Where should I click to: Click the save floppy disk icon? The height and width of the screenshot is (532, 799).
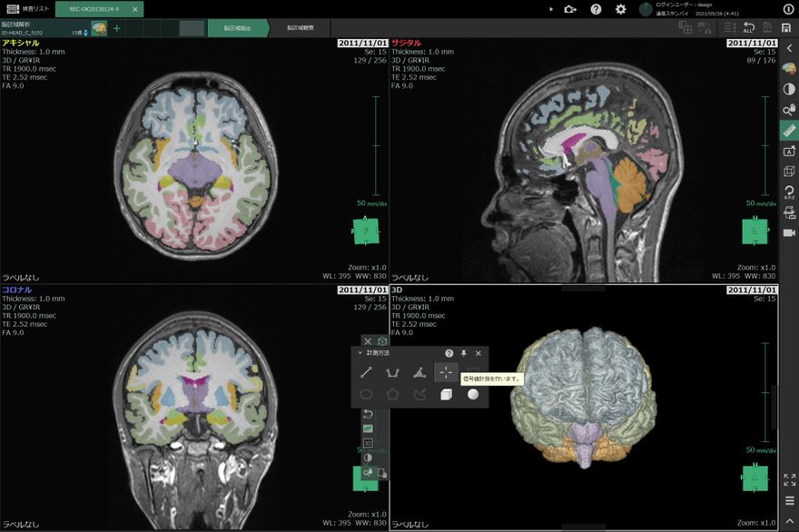pos(786,28)
